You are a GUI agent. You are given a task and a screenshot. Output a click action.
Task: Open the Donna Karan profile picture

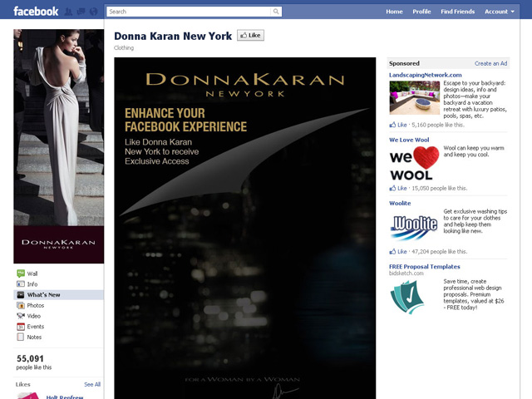[59, 146]
